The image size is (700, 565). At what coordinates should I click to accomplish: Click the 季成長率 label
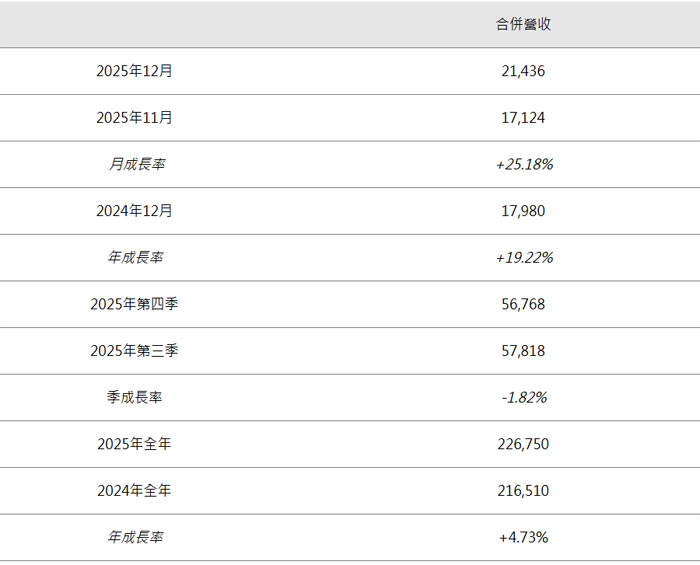pyautogui.click(x=135, y=397)
